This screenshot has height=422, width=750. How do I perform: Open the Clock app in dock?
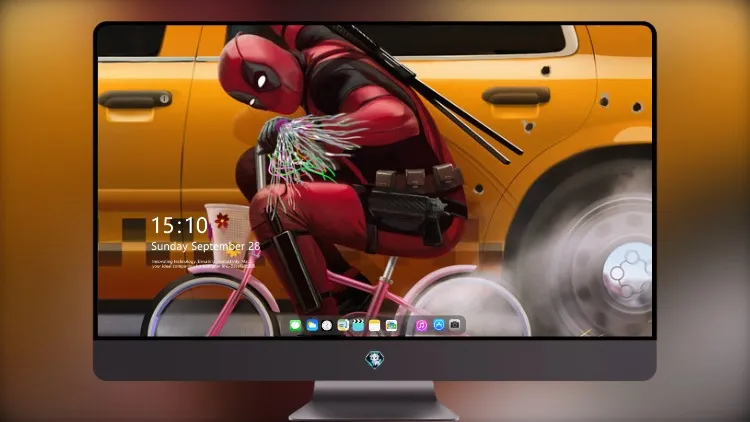[x=327, y=325]
